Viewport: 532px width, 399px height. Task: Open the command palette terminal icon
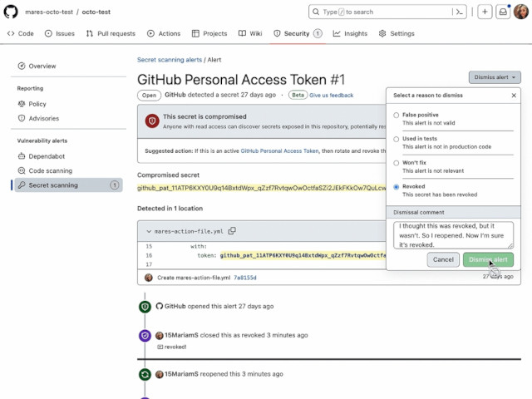459,12
